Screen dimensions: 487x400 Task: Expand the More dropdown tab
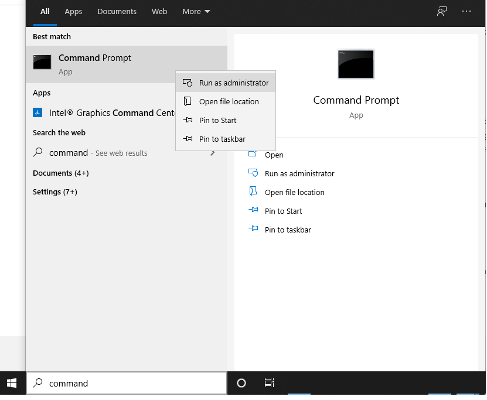click(196, 12)
